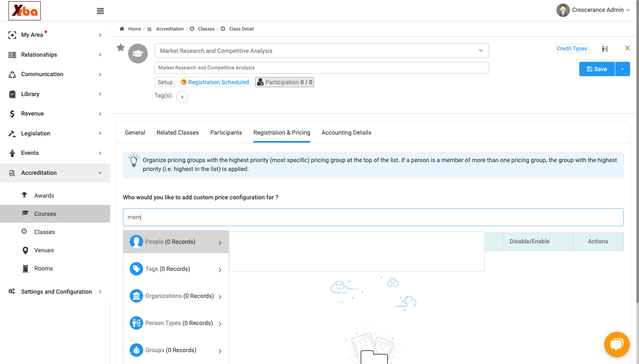Click the Save button
The width and height of the screenshot is (639, 364).
click(597, 69)
